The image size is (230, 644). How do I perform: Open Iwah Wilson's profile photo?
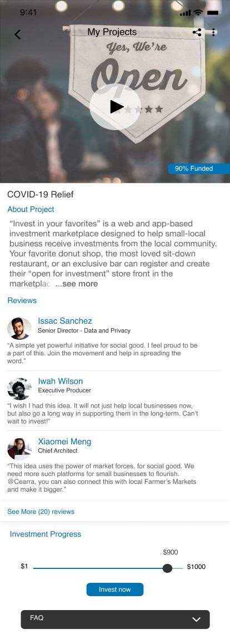19,389
